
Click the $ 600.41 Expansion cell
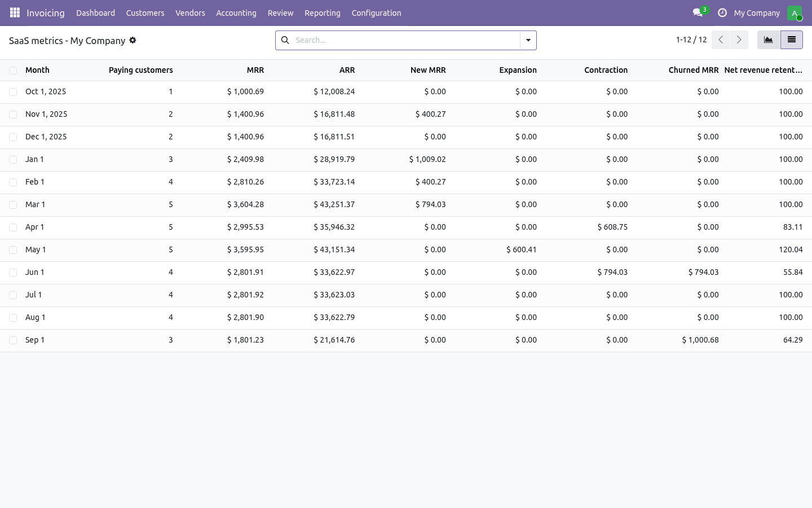(x=522, y=249)
